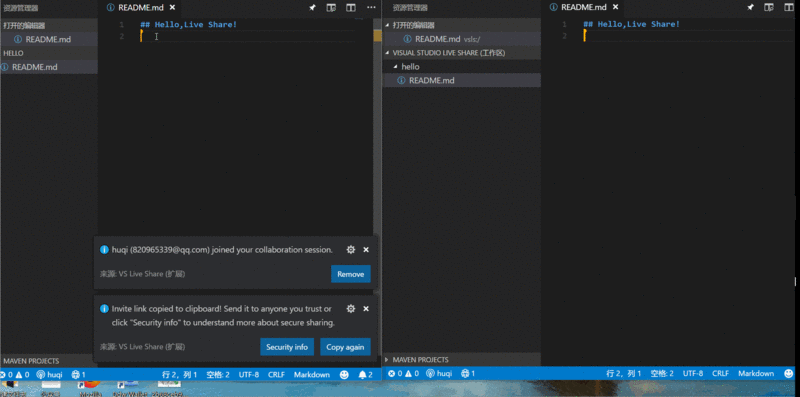800x397 pixels.
Task: Open README.md under HELLO in left explorer
Action: (x=49, y=67)
